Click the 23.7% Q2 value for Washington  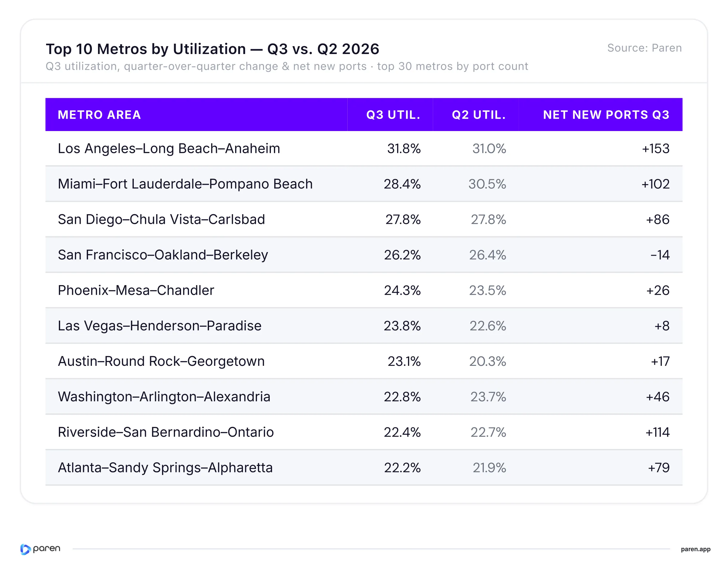[488, 397]
